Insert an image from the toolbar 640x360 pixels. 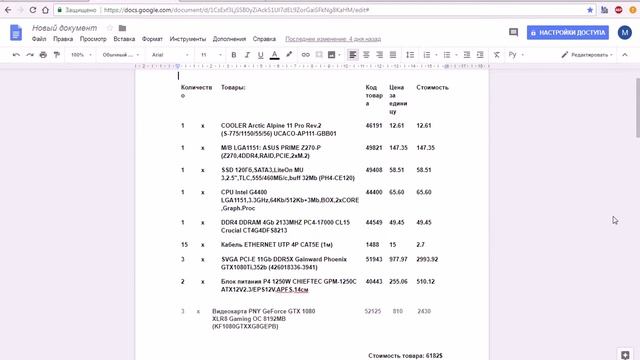click(x=331, y=55)
